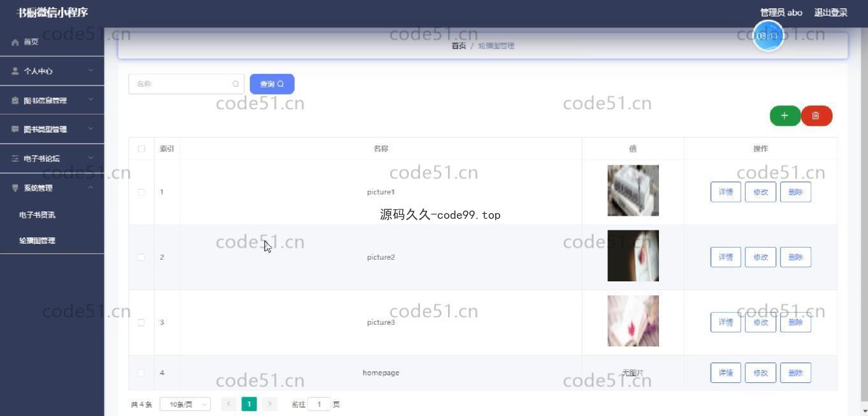Screen dimensions: 868x416
Task: Click the scrollbar down arrow at right edge
Action: click(x=864, y=411)
